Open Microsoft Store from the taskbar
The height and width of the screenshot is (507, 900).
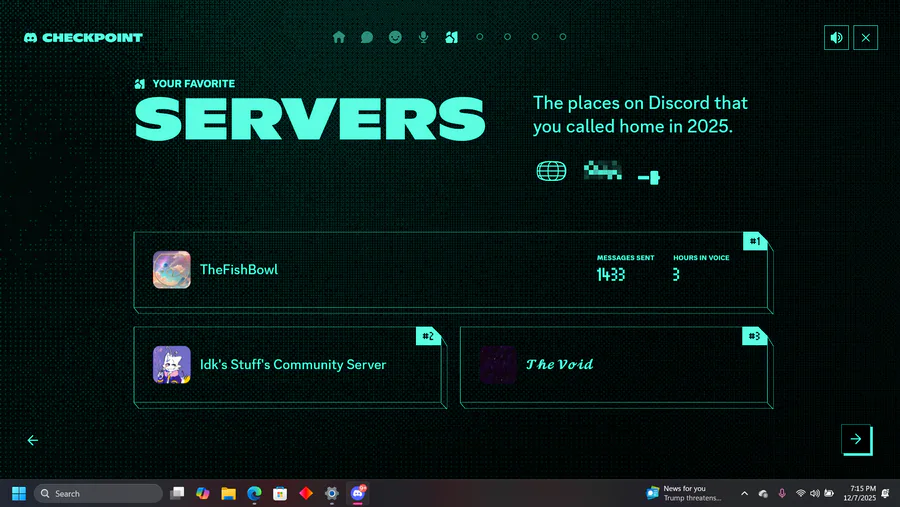[280, 493]
